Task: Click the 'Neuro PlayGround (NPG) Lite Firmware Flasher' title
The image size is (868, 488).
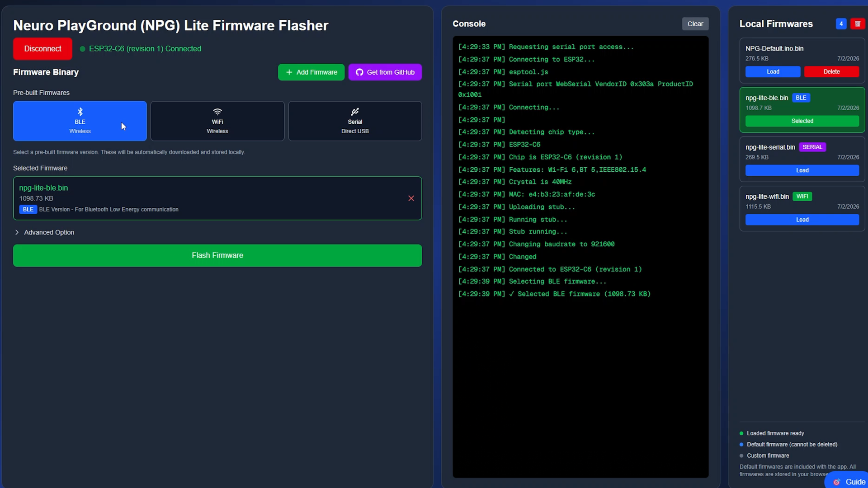Action: (171, 25)
